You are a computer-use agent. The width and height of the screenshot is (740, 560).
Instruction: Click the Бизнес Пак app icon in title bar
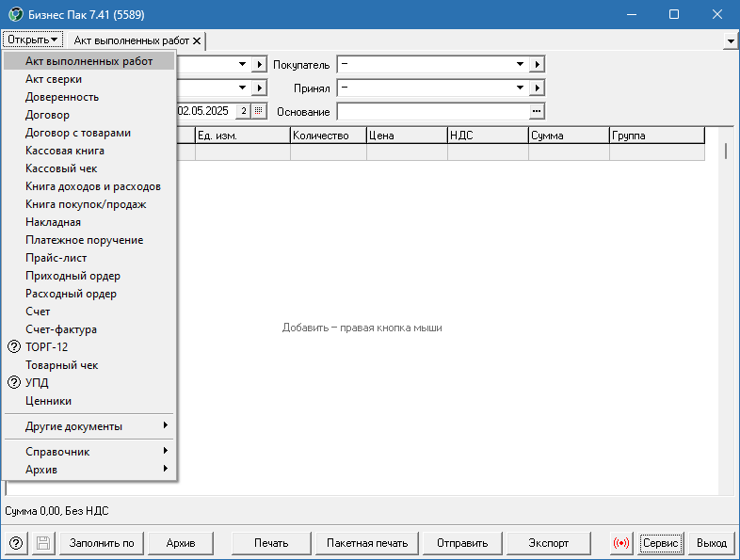[x=16, y=15]
